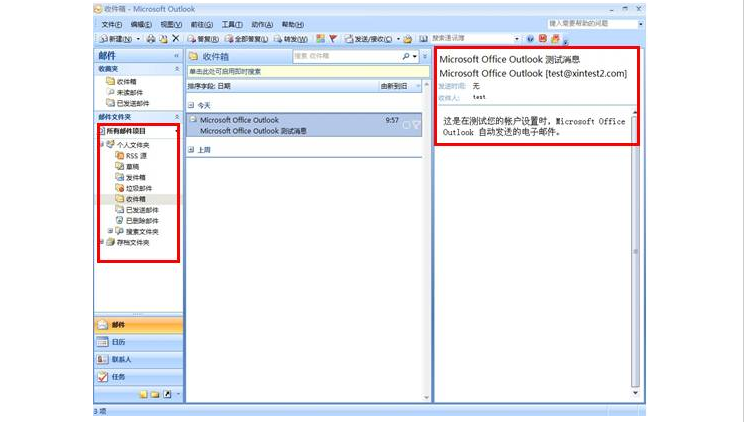Collapse the 个人文件夹 tree node
The width and height of the screenshot is (744, 422).
point(102,145)
